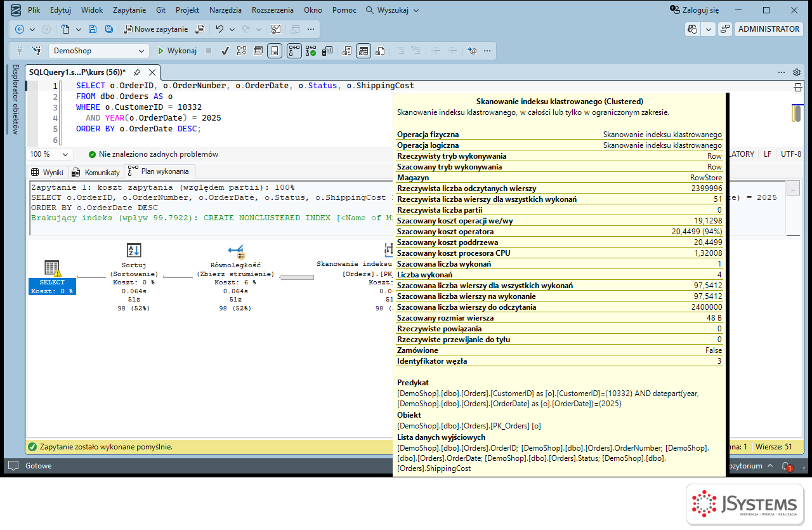
Task: Click the Wykonaj execute button
Action: pyautogui.click(x=177, y=51)
